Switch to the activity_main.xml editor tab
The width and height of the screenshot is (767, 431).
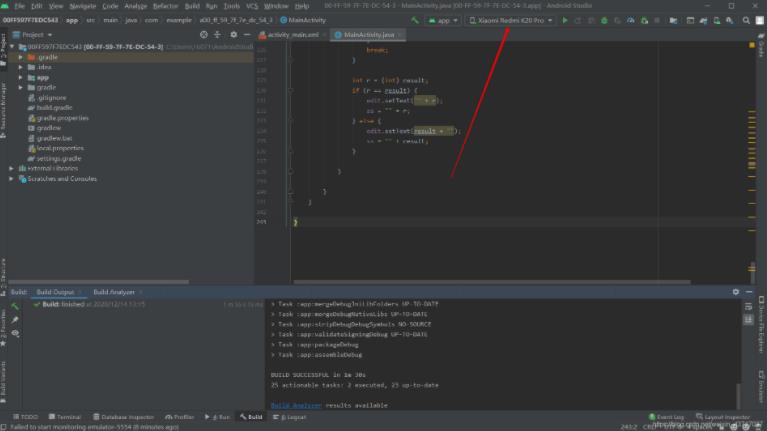(x=294, y=34)
